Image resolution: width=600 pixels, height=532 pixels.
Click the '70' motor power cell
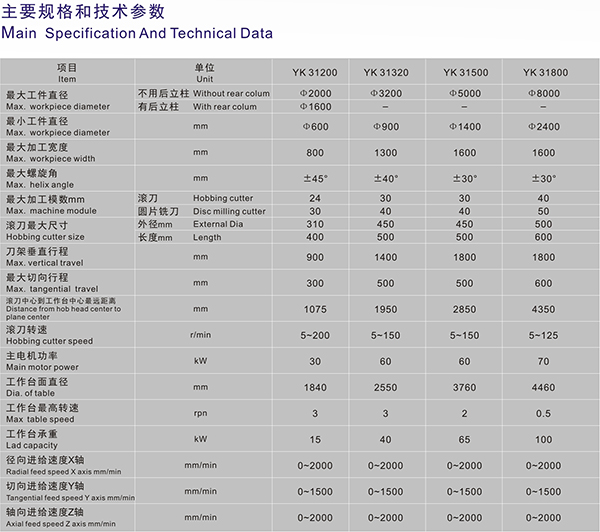[543, 361]
